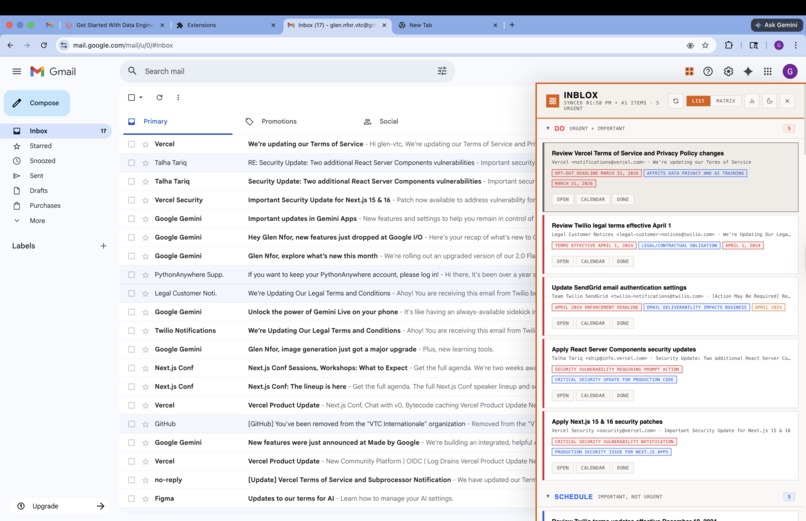Open Gmail support help icon

tap(708, 71)
